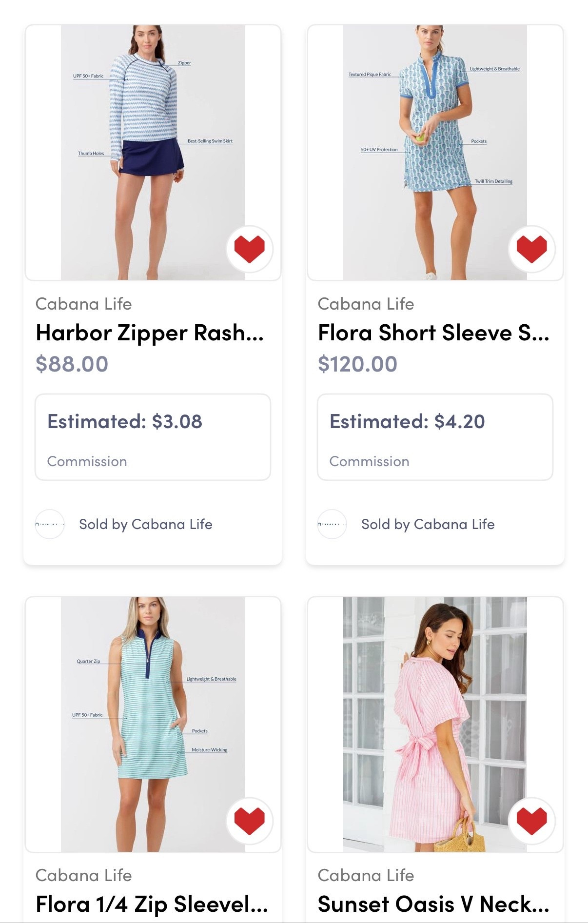The width and height of the screenshot is (588, 923).
Task: Tap Cabana Life seller logo under Flora dress
Action: (332, 524)
